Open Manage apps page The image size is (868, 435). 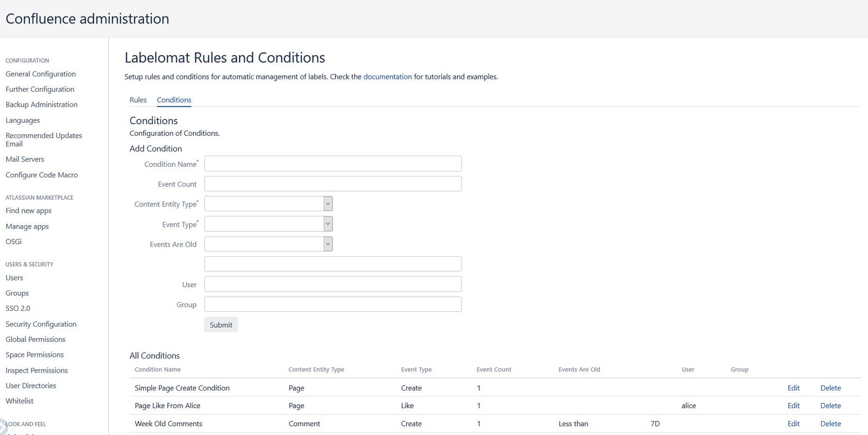click(x=27, y=226)
